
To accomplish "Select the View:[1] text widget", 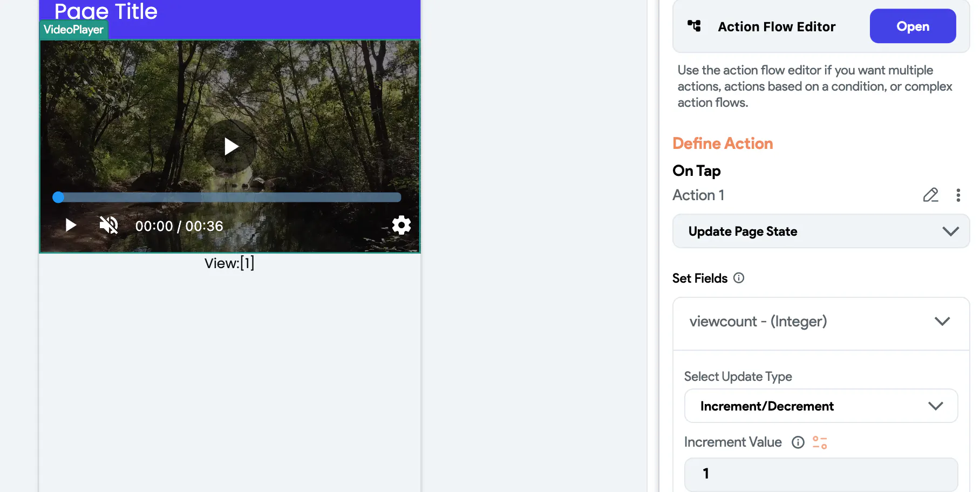I will click(229, 263).
